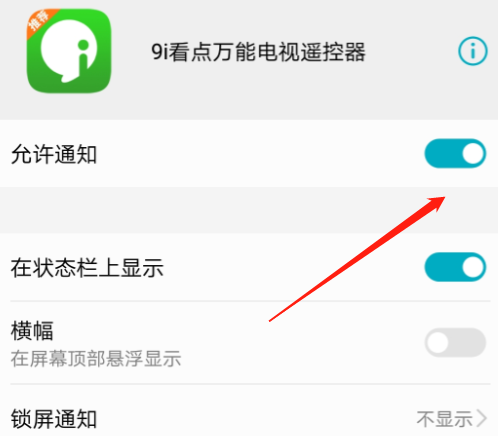Tap the grey knob of 横幅 switch
498x436 pixels.
coord(438,342)
